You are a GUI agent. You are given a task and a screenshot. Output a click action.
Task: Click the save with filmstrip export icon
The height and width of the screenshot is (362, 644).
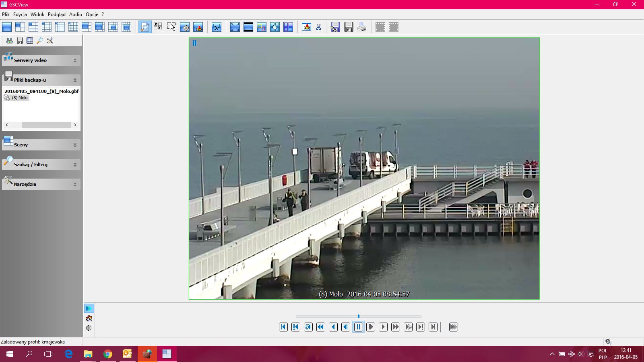335,27
